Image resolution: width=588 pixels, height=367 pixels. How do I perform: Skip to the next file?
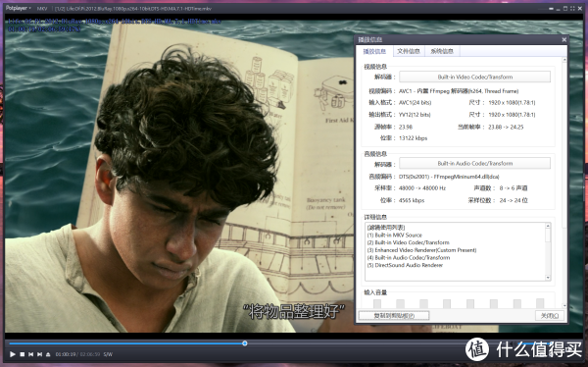(39, 354)
